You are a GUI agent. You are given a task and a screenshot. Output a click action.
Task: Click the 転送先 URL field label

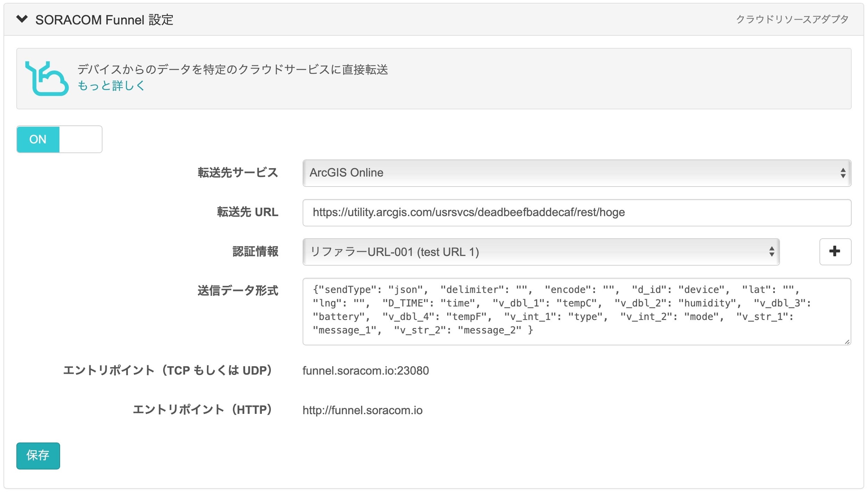click(x=248, y=212)
